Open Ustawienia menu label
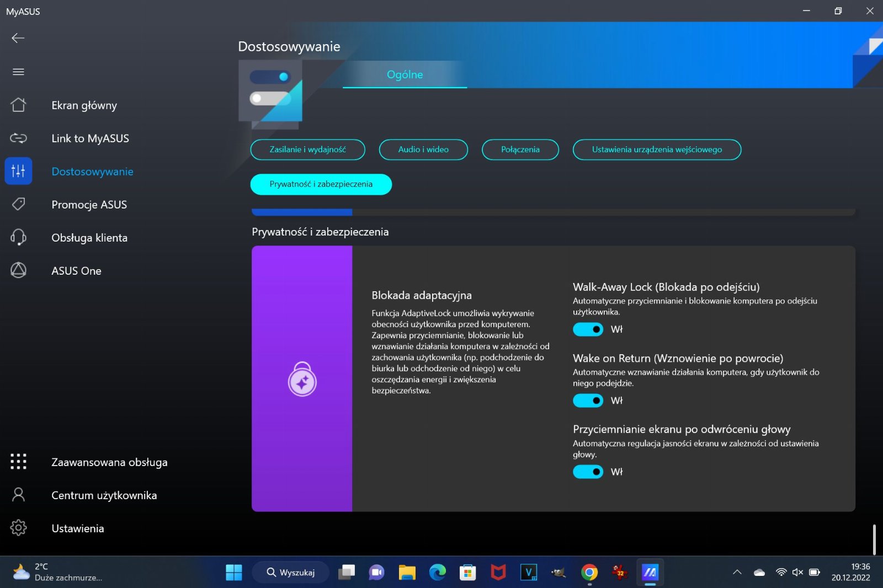Image resolution: width=883 pixels, height=588 pixels. point(78,528)
